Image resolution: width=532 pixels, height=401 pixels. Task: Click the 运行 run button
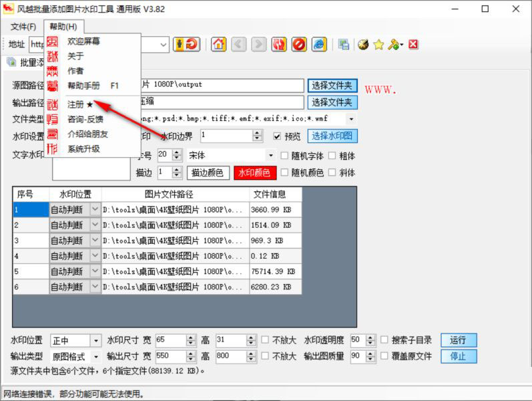pyautogui.click(x=459, y=340)
